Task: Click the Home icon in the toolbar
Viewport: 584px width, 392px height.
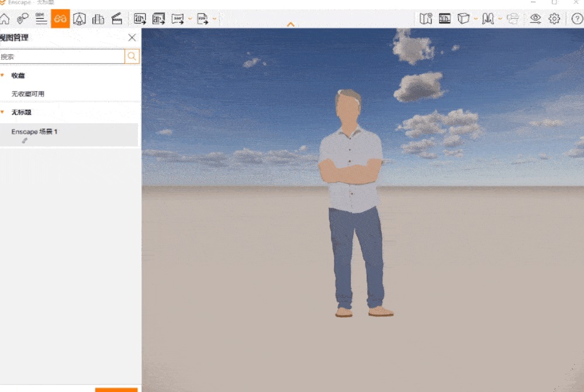Action: pos(5,19)
